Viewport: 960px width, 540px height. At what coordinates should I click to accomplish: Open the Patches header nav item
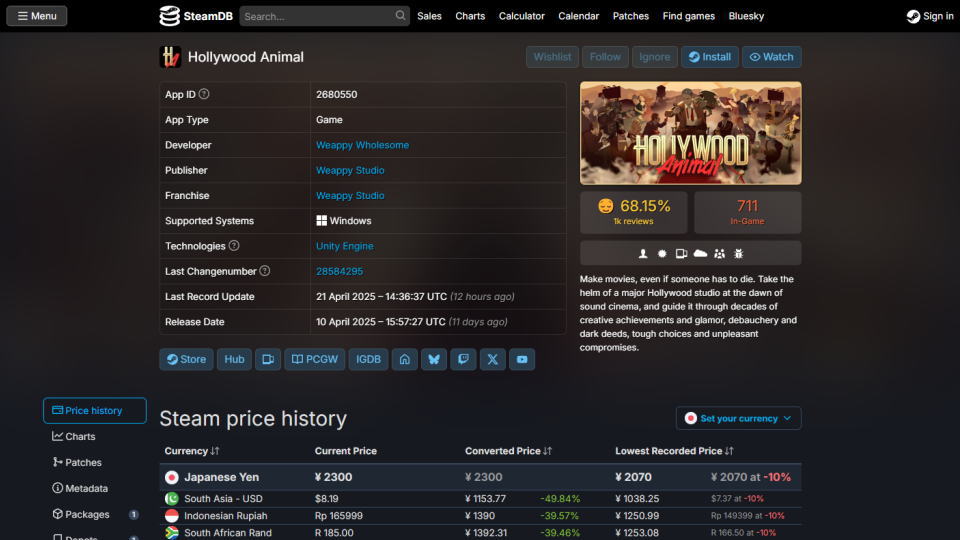pos(631,16)
